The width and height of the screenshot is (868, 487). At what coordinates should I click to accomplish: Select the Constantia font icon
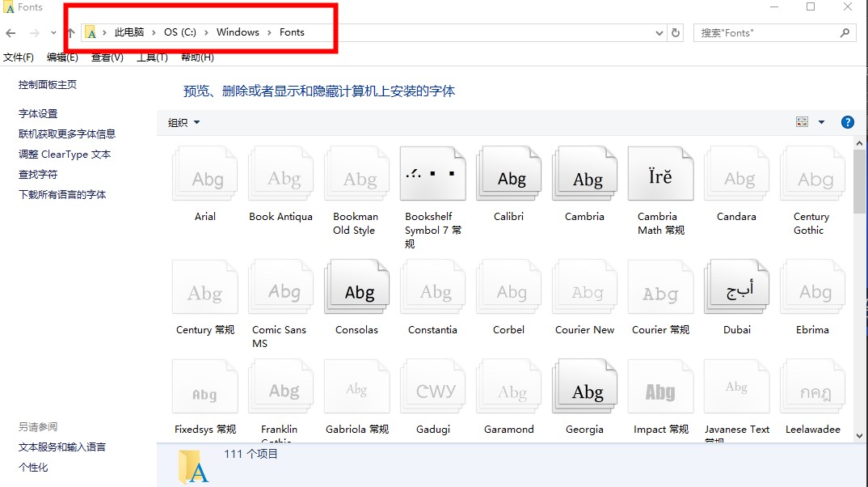[433, 286]
